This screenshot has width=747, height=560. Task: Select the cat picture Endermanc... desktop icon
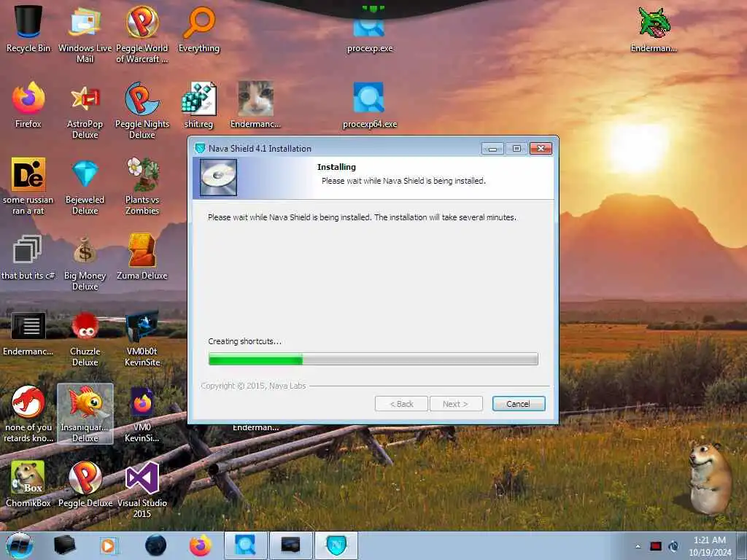click(x=255, y=105)
